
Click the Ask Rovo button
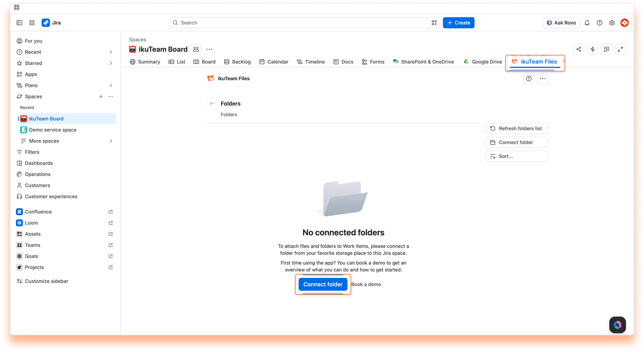pos(561,23)
